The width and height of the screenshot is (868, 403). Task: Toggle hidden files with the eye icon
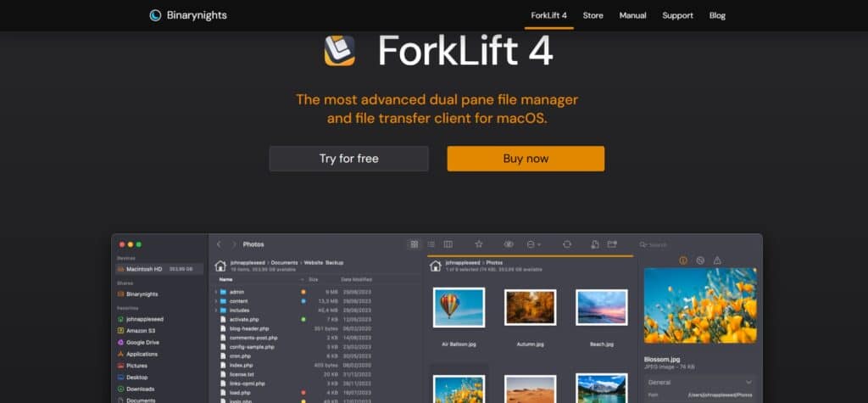pyautogui.click(x=509, y=244)
